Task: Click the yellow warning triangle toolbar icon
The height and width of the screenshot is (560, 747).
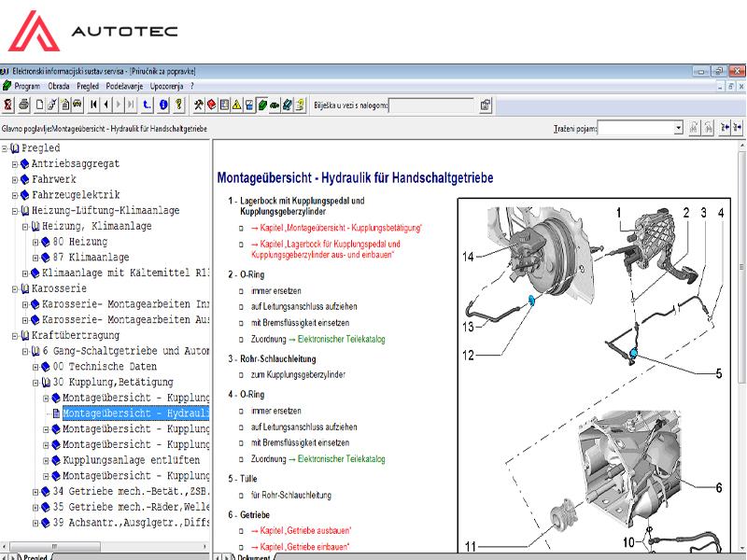Action: point(237,105)
